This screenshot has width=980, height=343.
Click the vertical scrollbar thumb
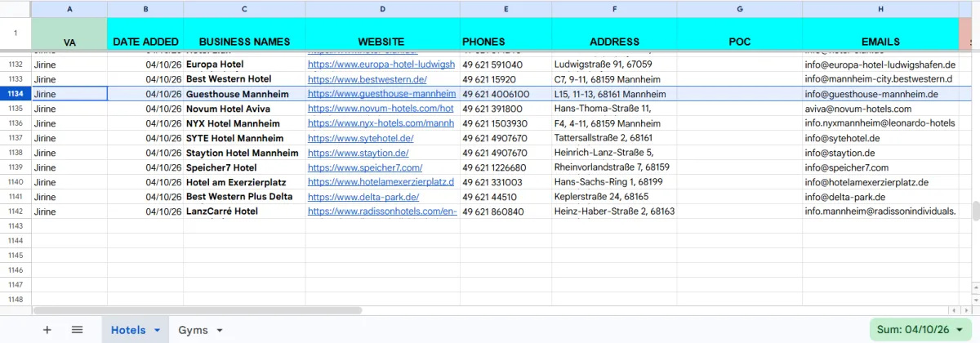pyautogui.click(x=975, y=212)
